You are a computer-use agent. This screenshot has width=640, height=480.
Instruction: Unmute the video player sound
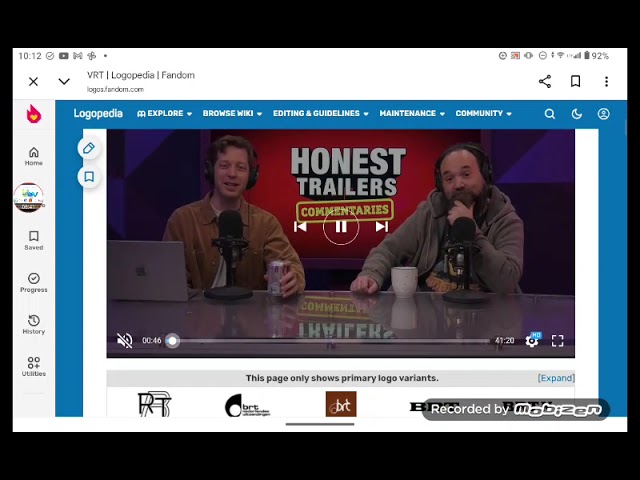(124, 340)
